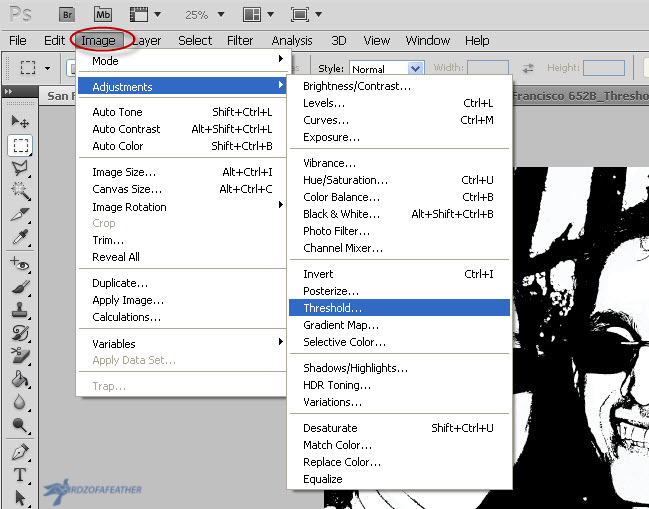Expand the Image Rotation submenu
The image size is (649, 509).
(x=182, y=206)
